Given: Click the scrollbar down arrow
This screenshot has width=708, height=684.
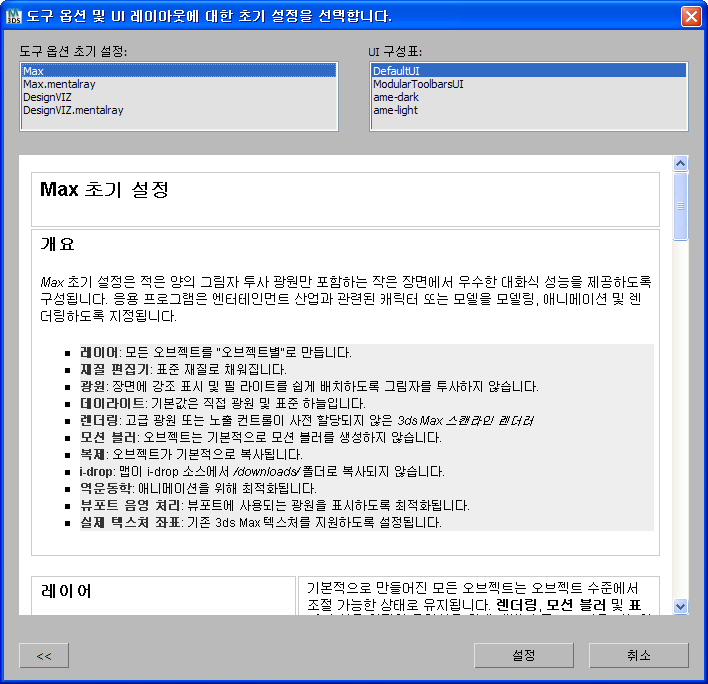Looking at the screenshot, I should tap(680, 606).
